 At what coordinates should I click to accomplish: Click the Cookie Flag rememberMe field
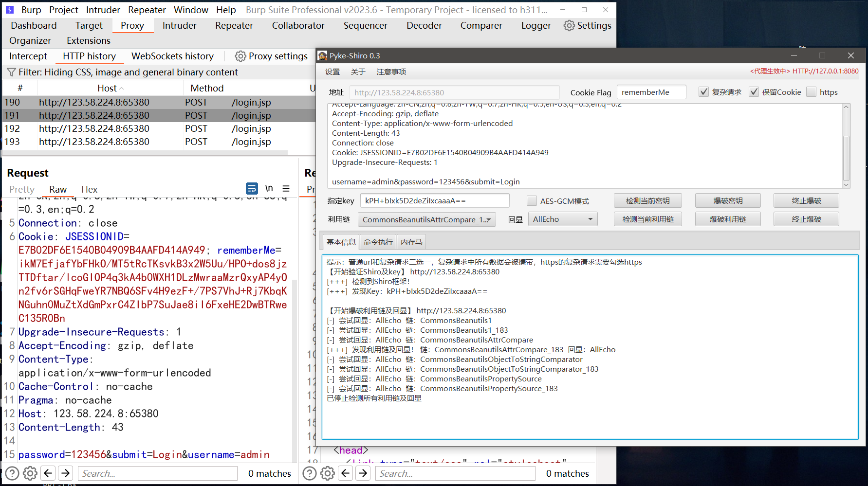point(651,92)
